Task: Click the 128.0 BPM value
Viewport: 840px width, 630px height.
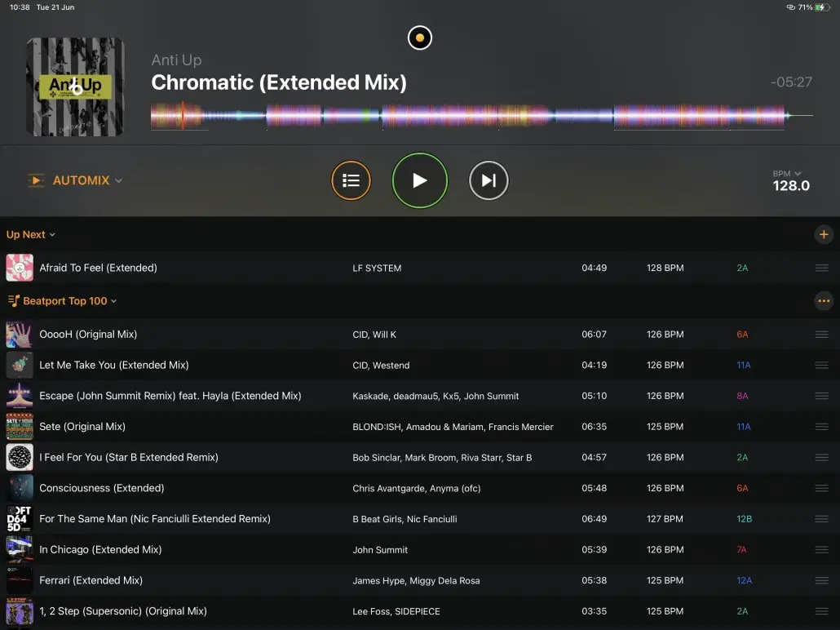Action: tap(791, 185)
